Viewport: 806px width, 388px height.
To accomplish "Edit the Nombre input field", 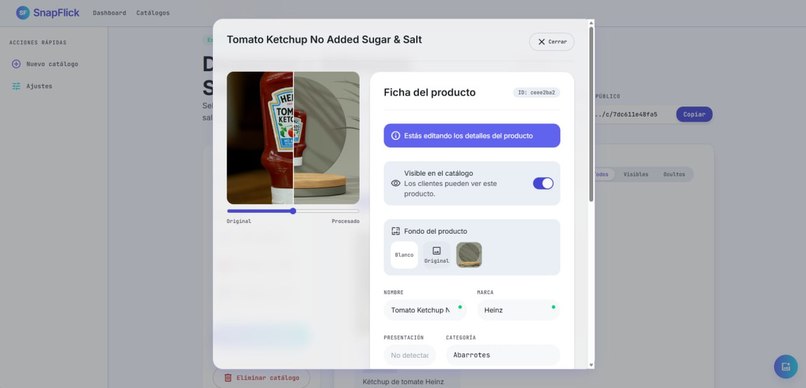I will 425,310.
